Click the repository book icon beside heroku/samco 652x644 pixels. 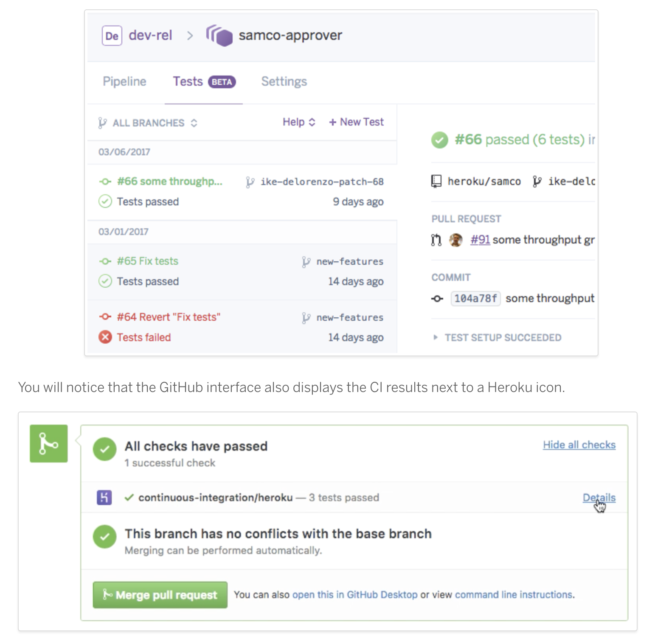(x=436, y=182)
